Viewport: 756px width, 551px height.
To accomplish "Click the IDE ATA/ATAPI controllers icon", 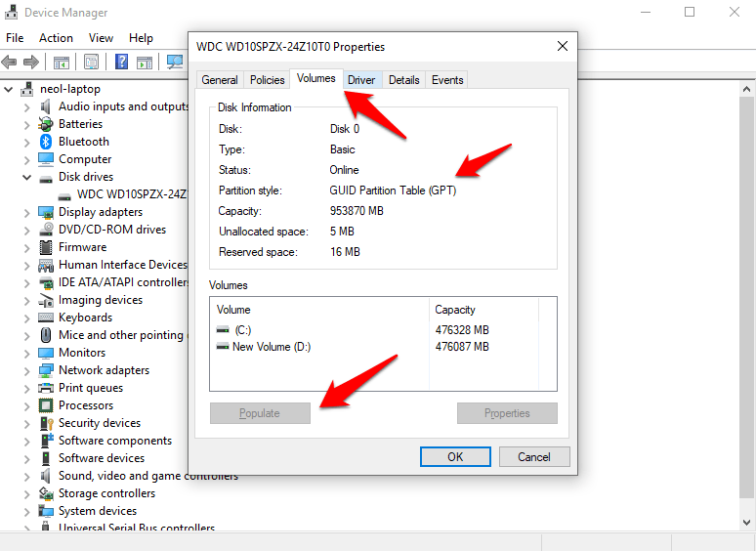I will coord(46,282).
